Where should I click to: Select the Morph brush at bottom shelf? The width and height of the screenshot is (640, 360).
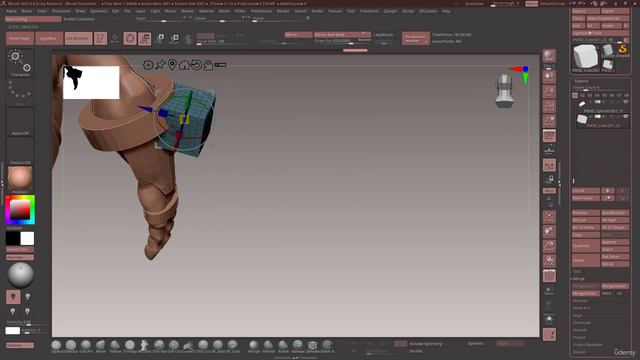253,346
